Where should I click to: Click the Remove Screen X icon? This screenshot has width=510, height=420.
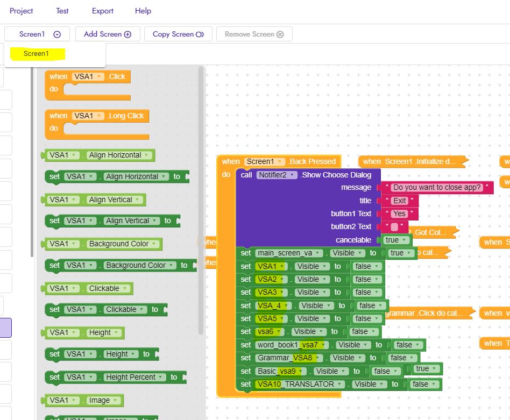point(280,34)
